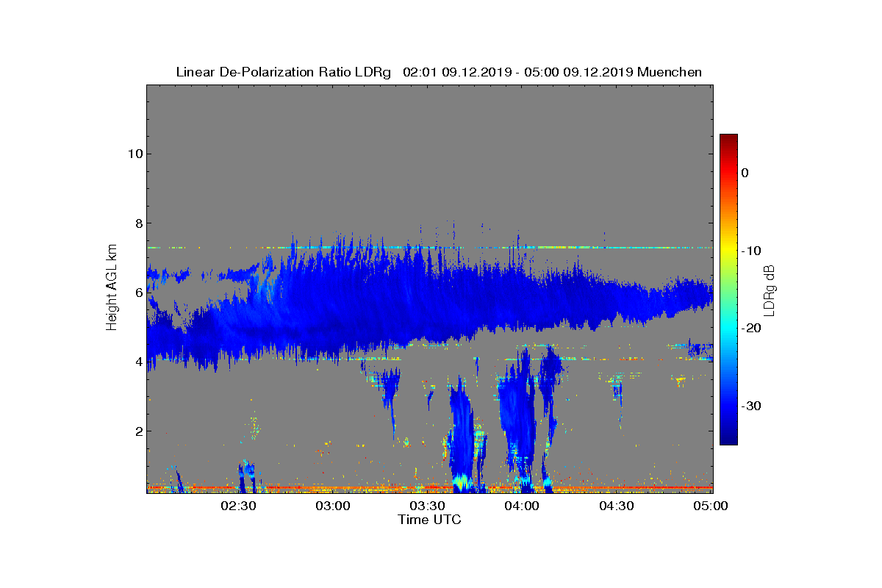
Task: Click the "Muenchen" station name in title
Action: tap(670, 72)
